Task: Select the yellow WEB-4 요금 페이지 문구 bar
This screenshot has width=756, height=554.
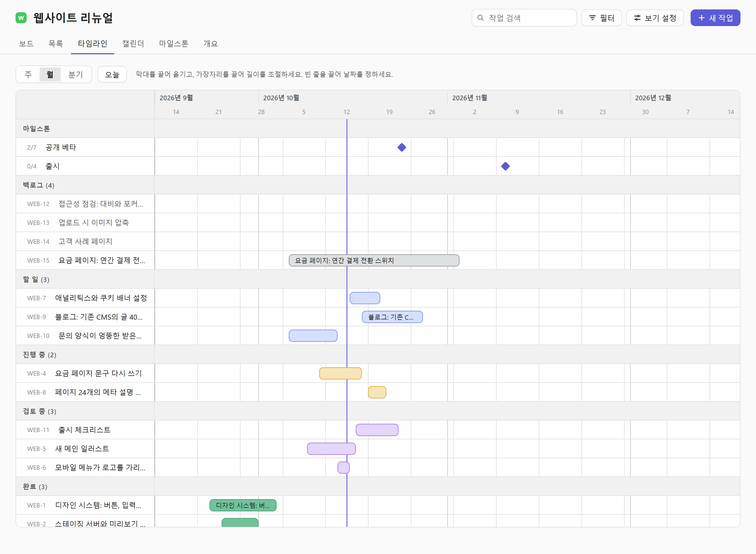Action: [x=340, y=373]
